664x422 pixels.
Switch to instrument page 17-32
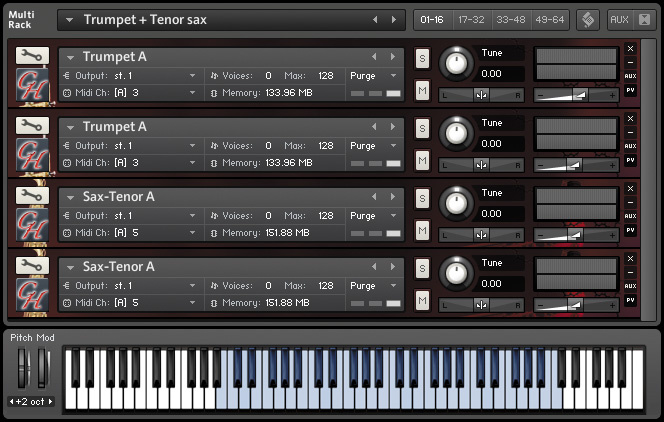pyautogui.click(x=471, y=20)
